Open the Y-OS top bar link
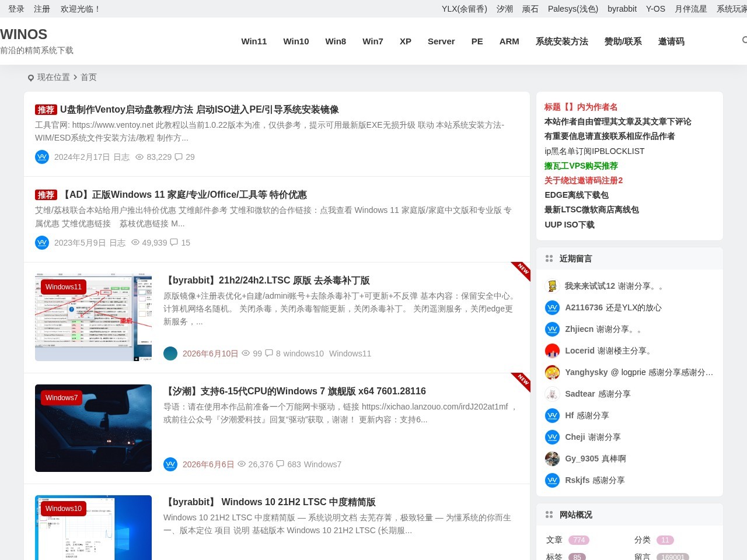747x560 pixels. (655, 9)
